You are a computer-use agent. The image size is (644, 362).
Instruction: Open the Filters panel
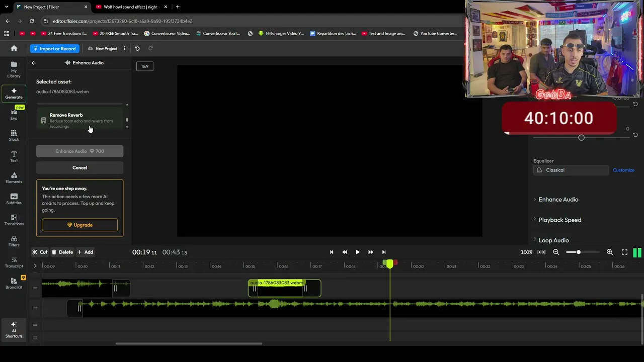[x=14, y=241]
